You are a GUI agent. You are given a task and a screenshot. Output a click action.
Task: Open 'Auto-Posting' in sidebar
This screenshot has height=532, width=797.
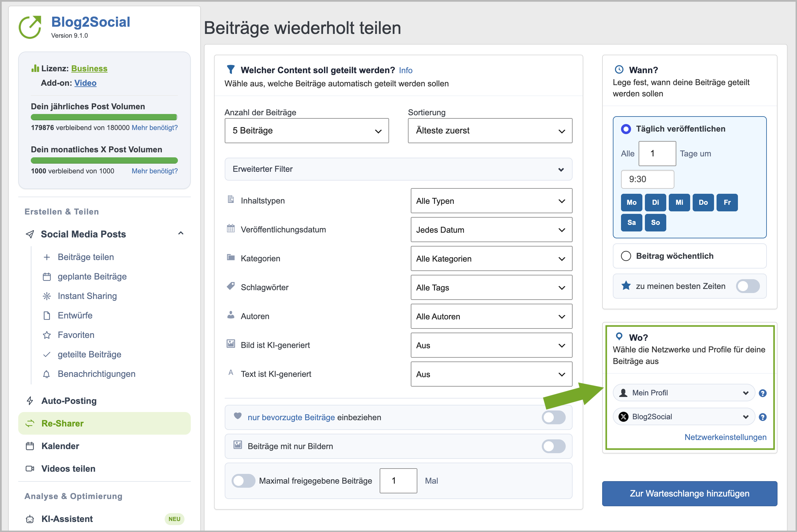point(69,401)
